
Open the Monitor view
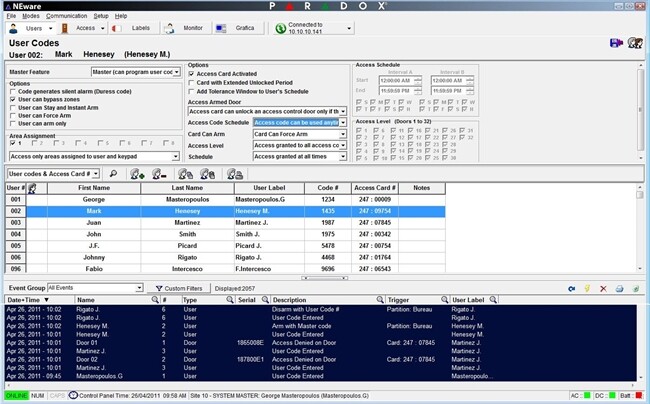click(x=190, y=29)
